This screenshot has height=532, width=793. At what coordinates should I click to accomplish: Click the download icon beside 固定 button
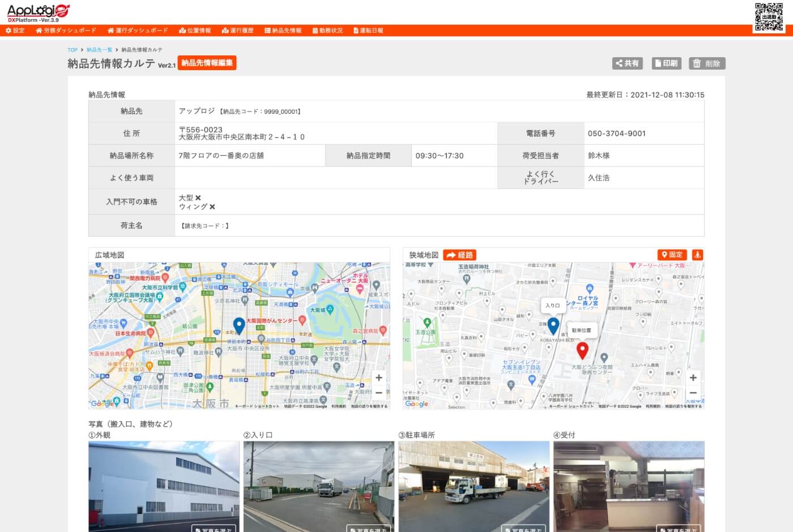tap(697, 255)
